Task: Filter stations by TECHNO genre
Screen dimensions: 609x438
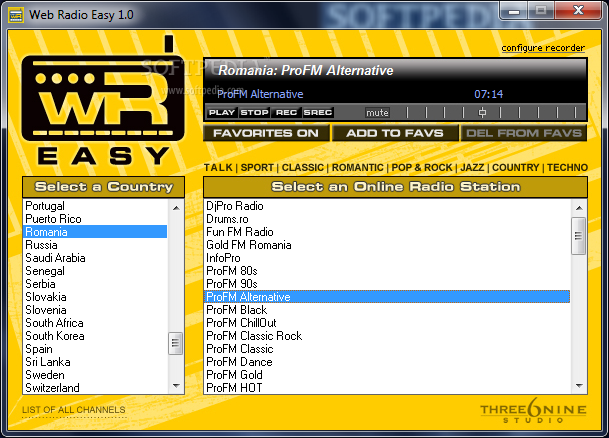Action: [567, 167]
